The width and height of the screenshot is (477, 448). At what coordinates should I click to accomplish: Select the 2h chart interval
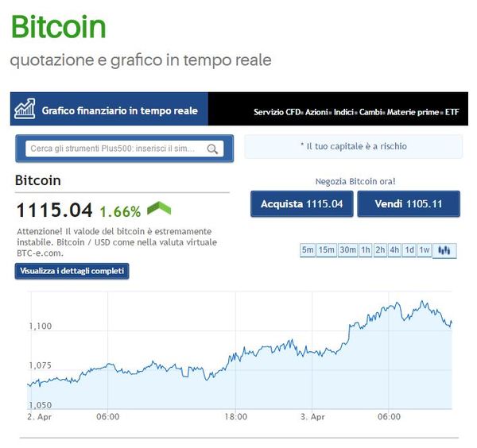pos(380,250)
